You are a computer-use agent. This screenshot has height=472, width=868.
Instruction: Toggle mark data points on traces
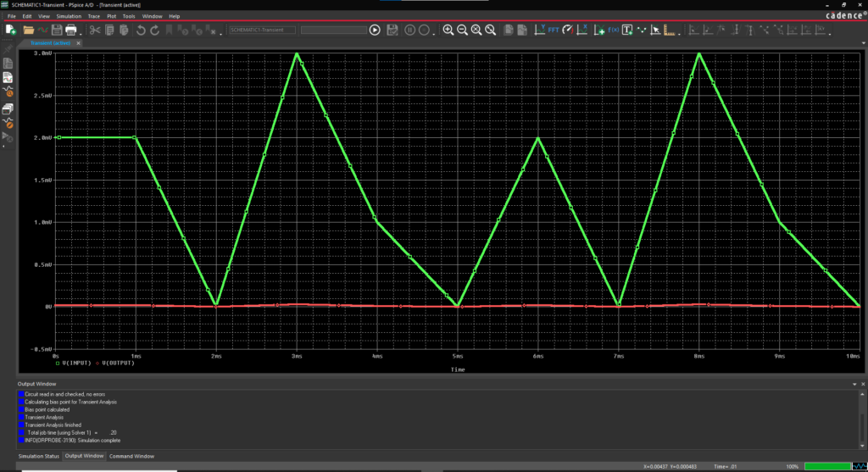pos(642,30)
